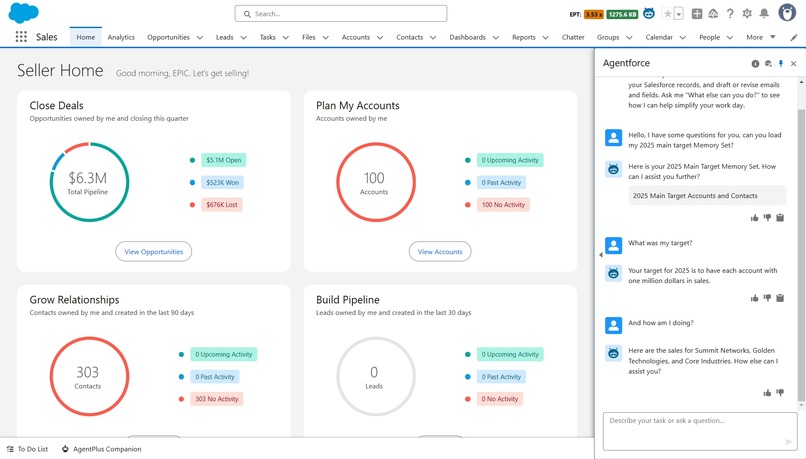806x459 pixels.
Task: Expand the Groups tab dropdown chevron
Action: point(629,38)
